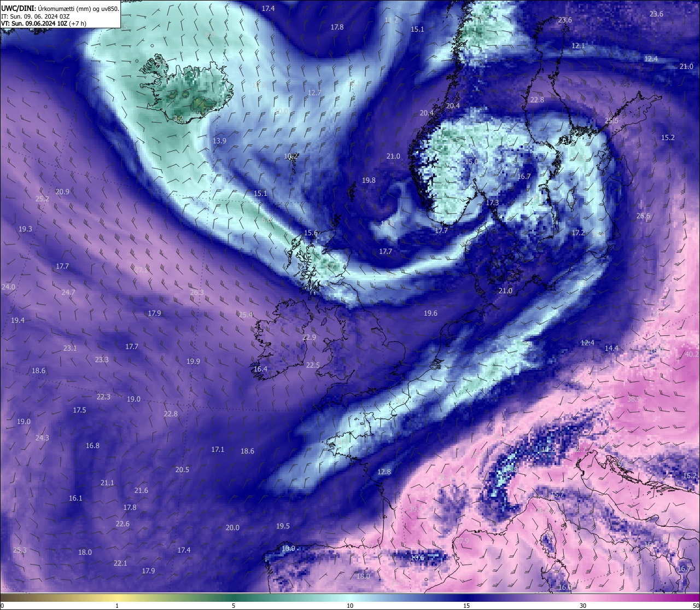The width and height of the screenshot is (700, 610).
Task: Click the 22.9 value over Ireland
Action: [309, 338]
